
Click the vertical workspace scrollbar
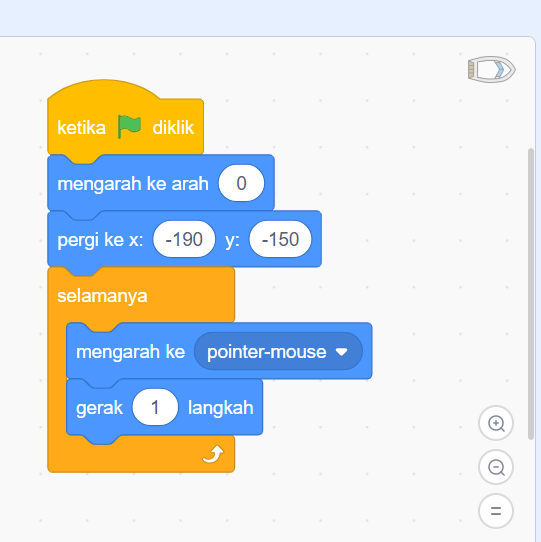(531, 294)
